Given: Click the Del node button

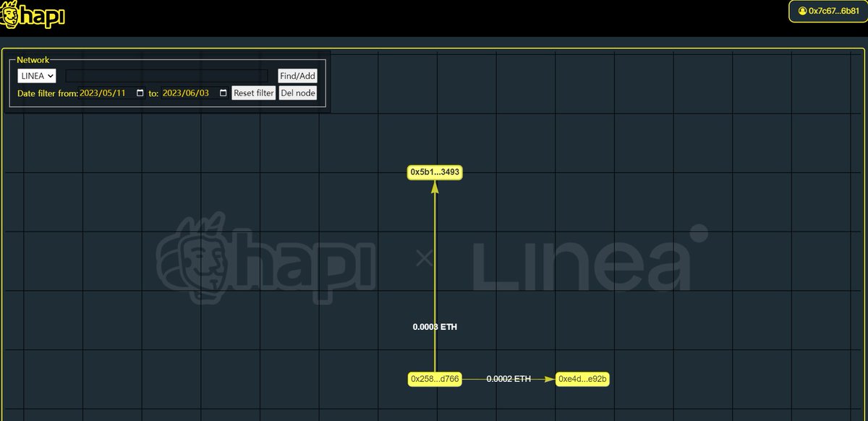Looking at the screenshot, I should pos(298,93).
